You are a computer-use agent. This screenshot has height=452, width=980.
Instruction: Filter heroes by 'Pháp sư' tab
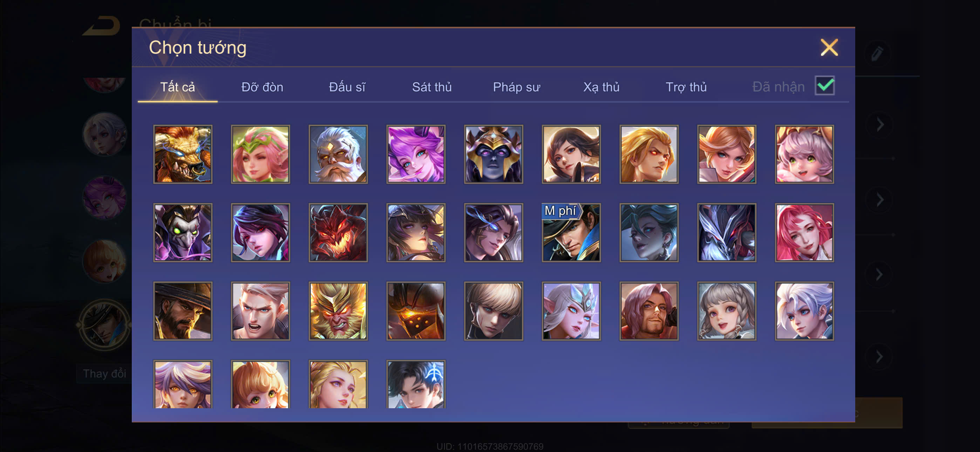pos(516,87)
